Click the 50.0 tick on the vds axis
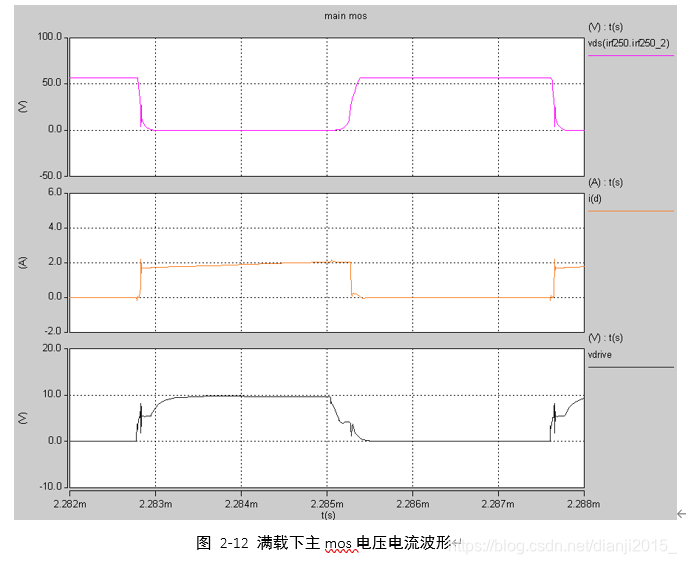 [x=52, y=83]
